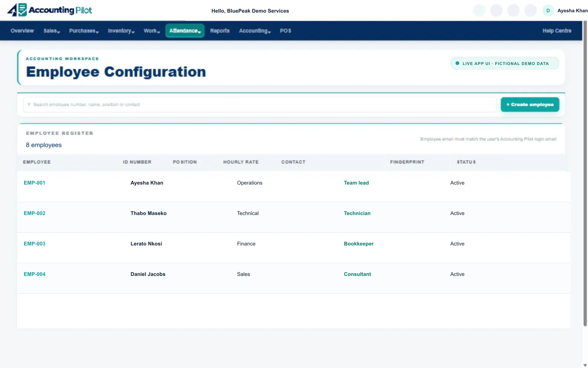Click the Accounting Pilot logo
The height and width of the screenshot is (368, 588).
click(50, 10)
